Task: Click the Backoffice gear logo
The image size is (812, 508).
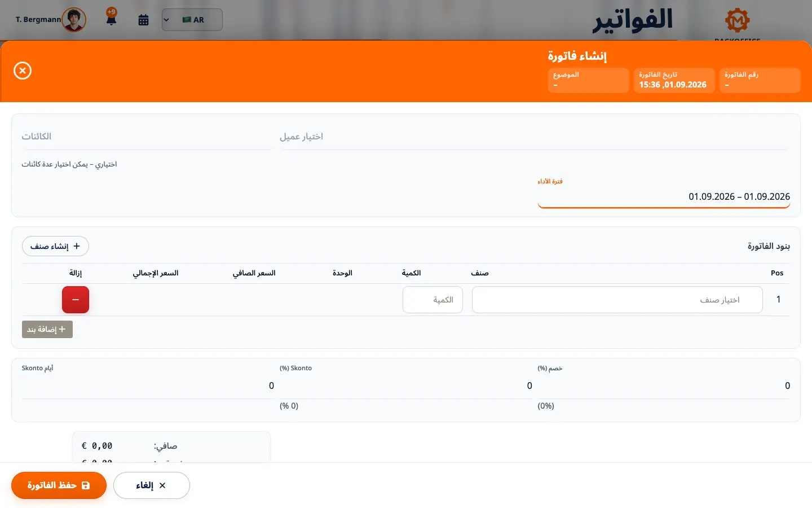Action: click(737, 21)
